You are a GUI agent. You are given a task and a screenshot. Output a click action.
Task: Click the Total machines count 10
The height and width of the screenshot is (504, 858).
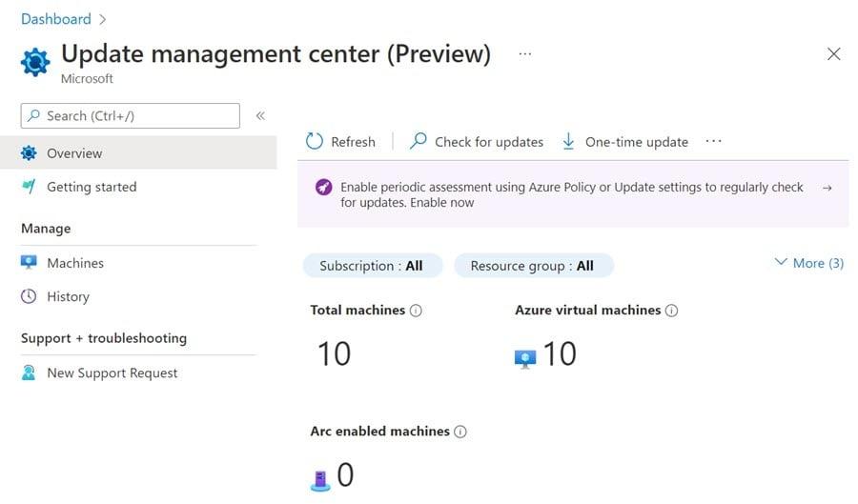point(334,353)
